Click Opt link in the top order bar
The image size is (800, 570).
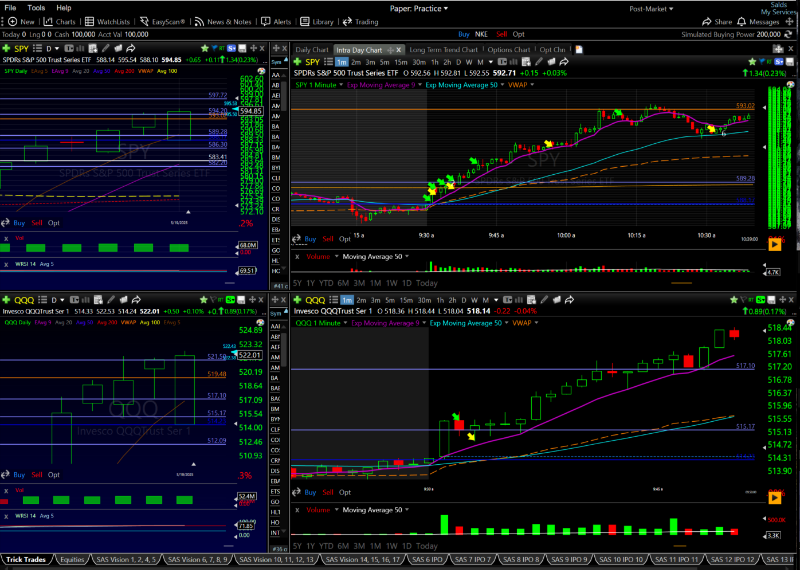pyautogui.click(x=518, y=34)
